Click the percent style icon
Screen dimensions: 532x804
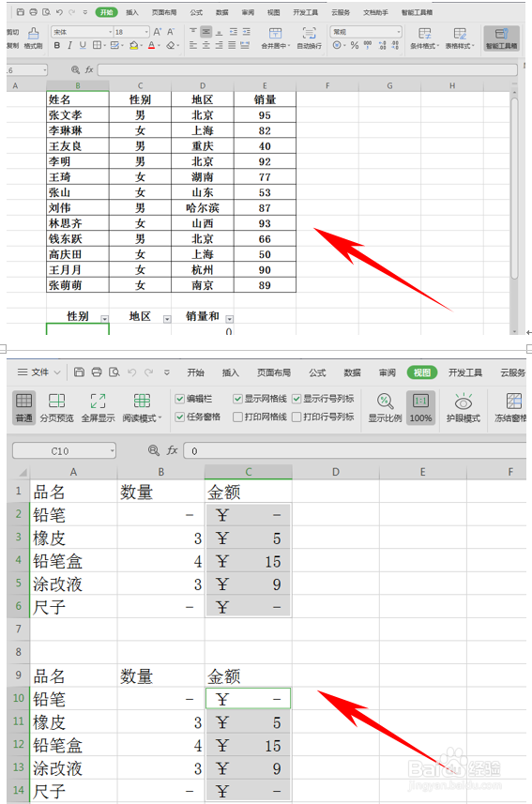point(355,46)
